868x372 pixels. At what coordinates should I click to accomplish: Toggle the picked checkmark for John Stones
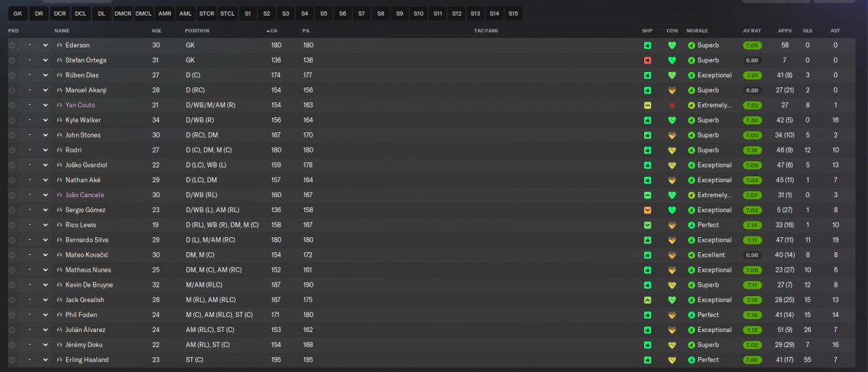pyautogui.click(x=12, y=135)
